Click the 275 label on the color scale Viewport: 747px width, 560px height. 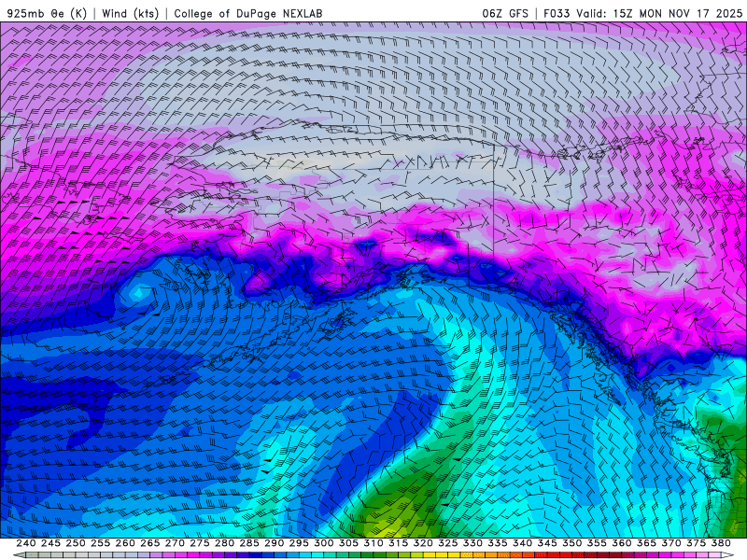click(x=200, y=543)
